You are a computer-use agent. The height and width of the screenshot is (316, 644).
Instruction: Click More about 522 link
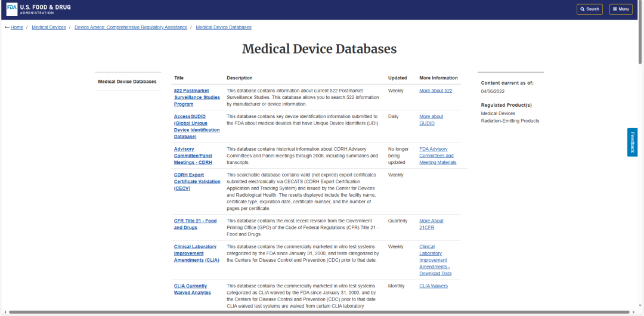click(x=435, y=91)
